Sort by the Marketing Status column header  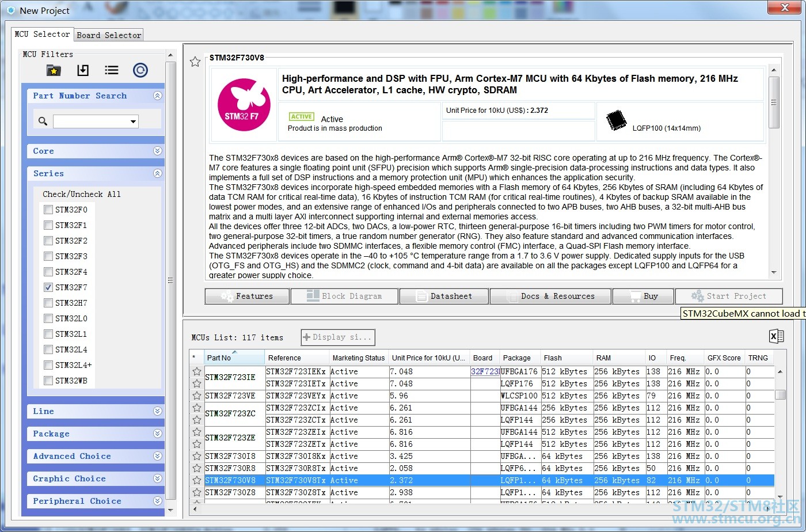(359, 358)
